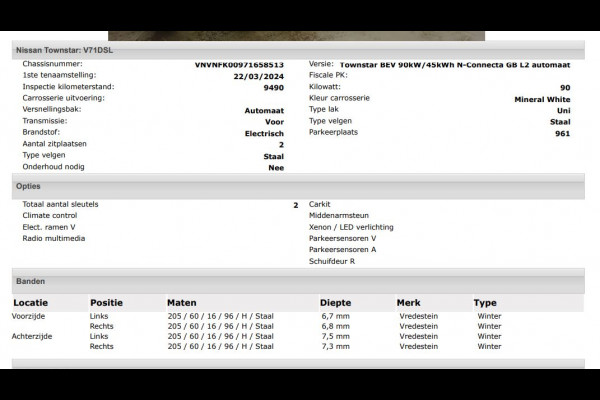Screen dimensions: 600x400
Task: Click the Locatie column header
Action: [x=31, y=302]
